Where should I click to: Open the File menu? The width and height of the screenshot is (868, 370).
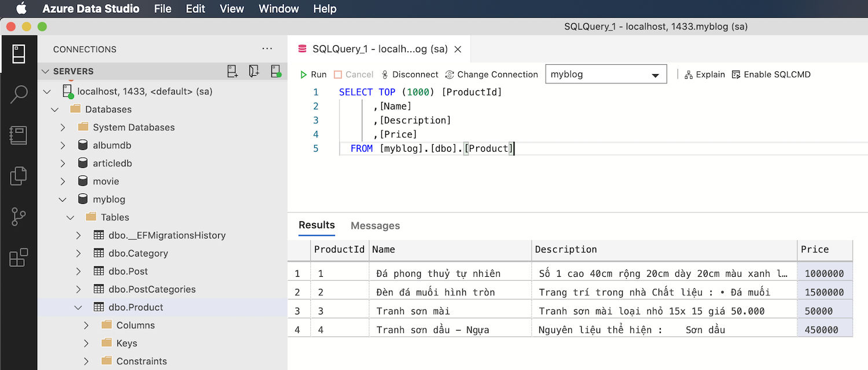pyautogui.click(x=163, y=9)
